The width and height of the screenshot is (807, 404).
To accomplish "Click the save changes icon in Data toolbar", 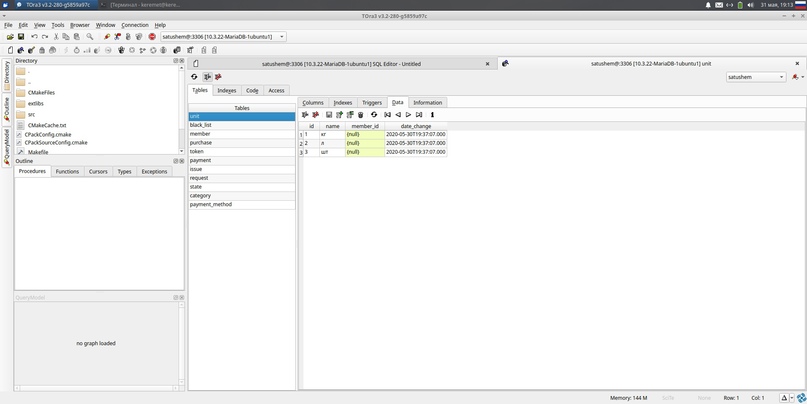I will (329, 115).
